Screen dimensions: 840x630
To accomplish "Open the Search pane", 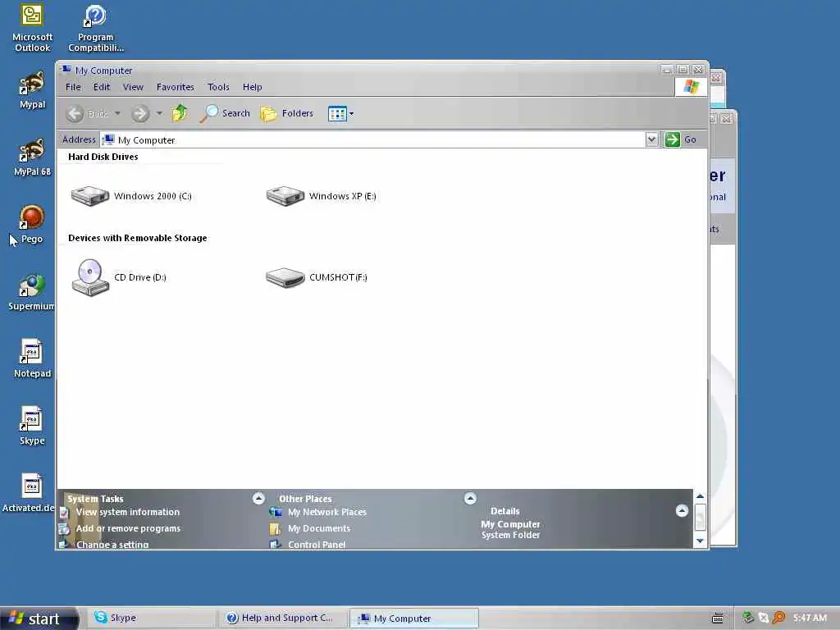I will click(x=225, y=113).
